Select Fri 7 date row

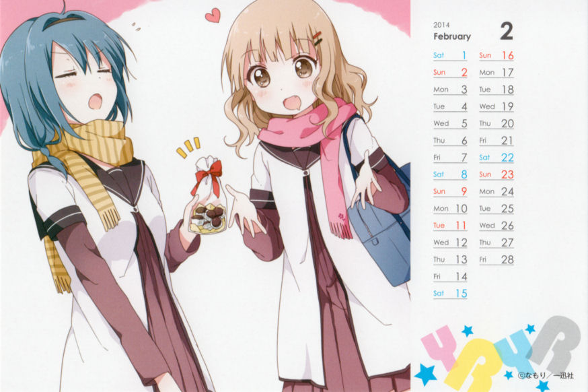tap(450, 158)
